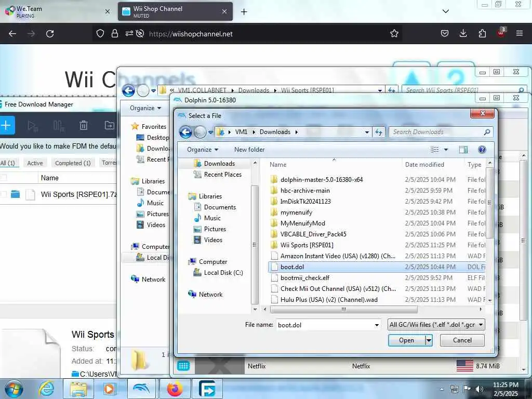Toggle the preview pane icon
The image size is (532, 399).
coord(463,150)
